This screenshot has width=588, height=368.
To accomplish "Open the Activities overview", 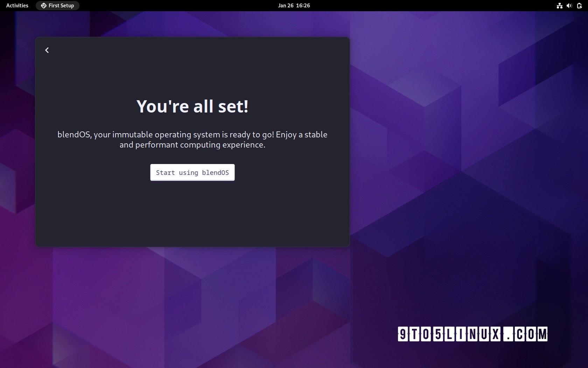I will (x=17, y=6).
